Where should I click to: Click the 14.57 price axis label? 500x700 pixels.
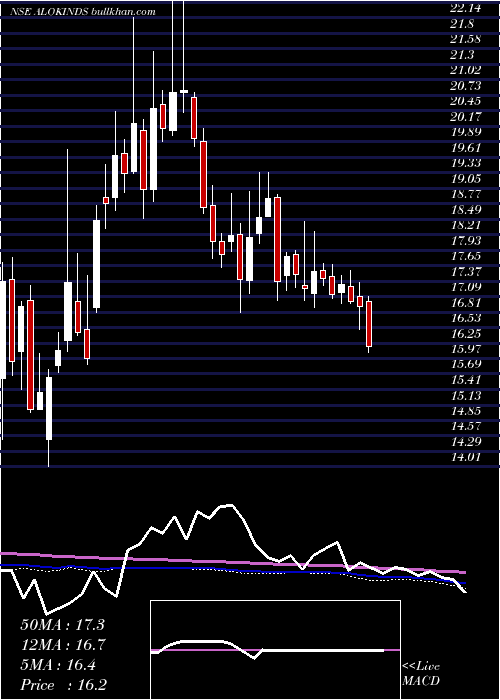point(466,426)
